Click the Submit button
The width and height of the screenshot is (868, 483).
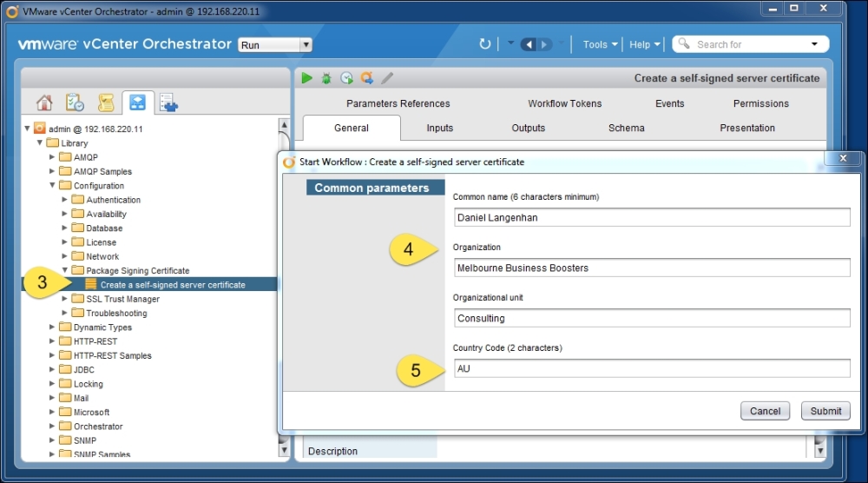(x=825, y=411)
